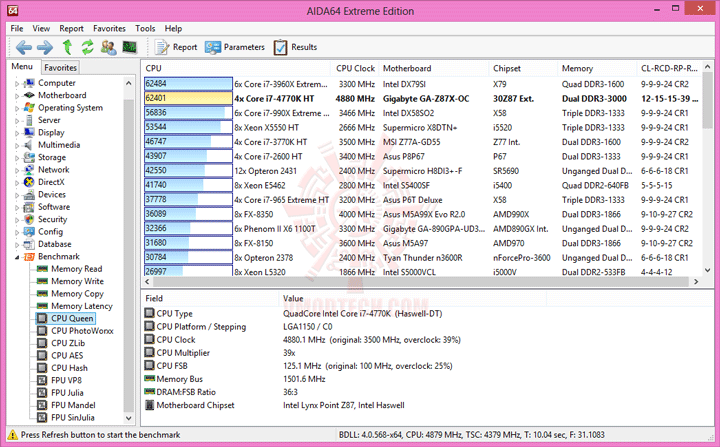This screenshot has height=447, width=720.
Task: Select the 62484 Core i7-3960X result row
Action: tap(422, 84)
